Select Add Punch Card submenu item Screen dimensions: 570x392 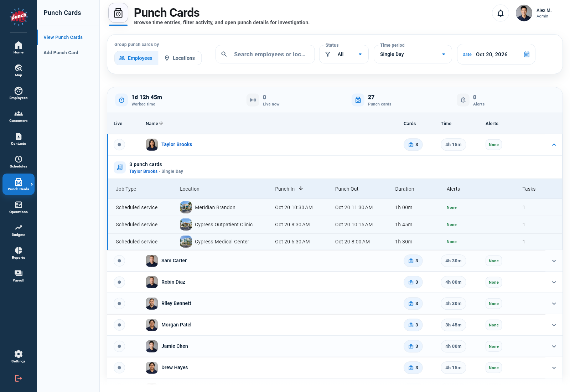coord(61,52)
